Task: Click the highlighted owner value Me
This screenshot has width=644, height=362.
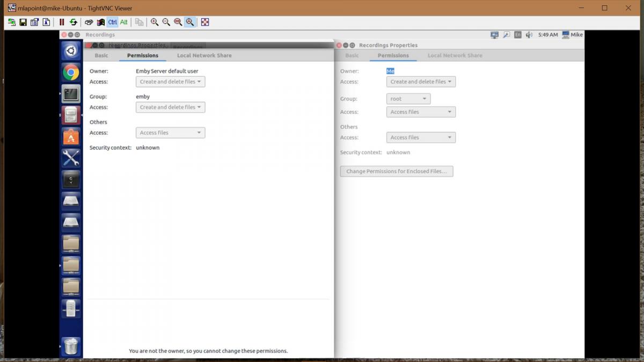Action: [x=390, y=71]
